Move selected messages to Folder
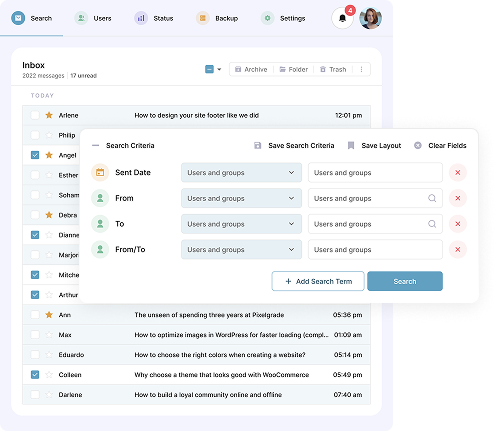This screenshot has height=431, width=499. (x=293, y=69)
